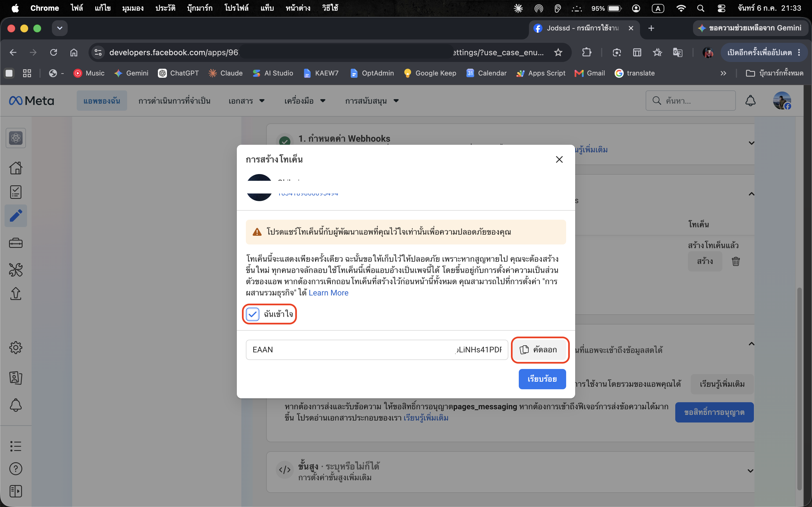
Task: Uncheck the ฉันเข้าใจ checkbox
Action: tap(252, 314)
